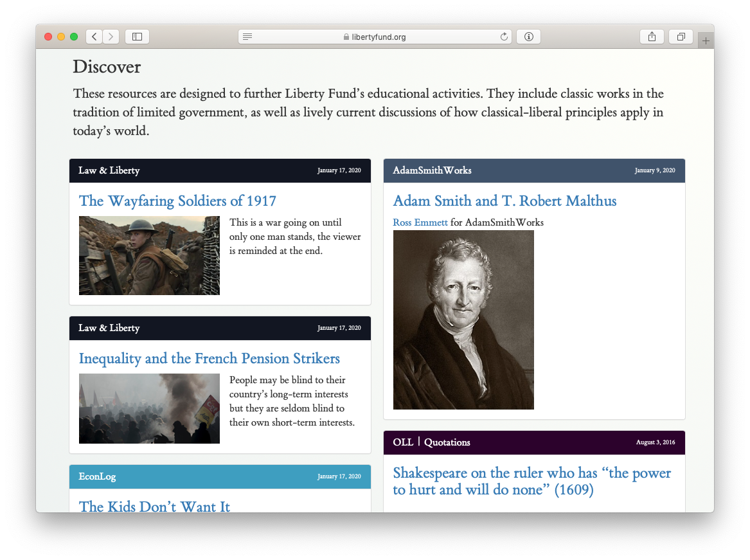Reload the page with the refresh icon
The image size is (750, 560).
(x=504, y=37)
